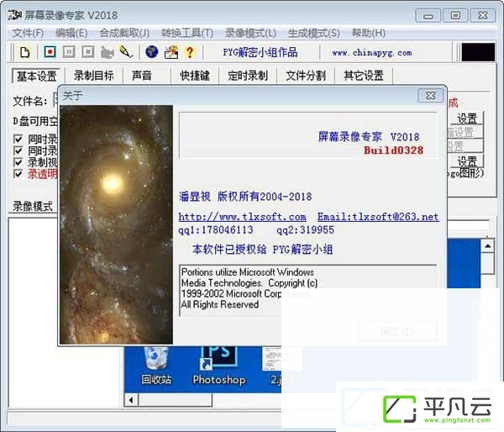Click the 潘显视 版权所有2004-2018 text
504x432 pixels.
245,197
